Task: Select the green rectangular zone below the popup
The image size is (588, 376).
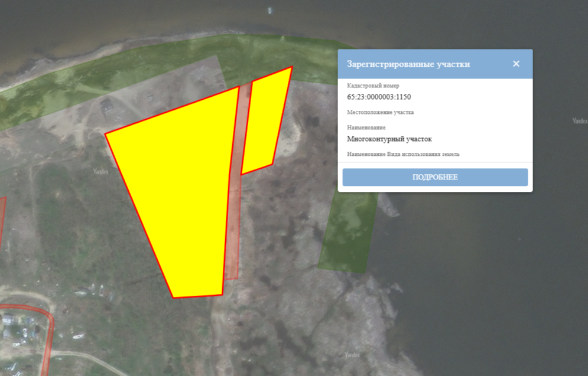Action: [349, 232]
